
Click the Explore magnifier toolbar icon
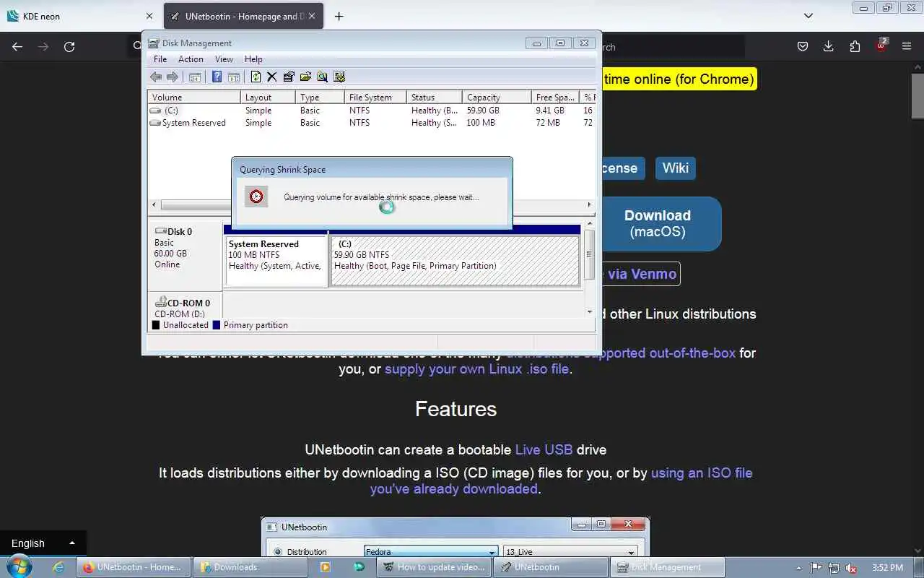click(x=322, y=77)
